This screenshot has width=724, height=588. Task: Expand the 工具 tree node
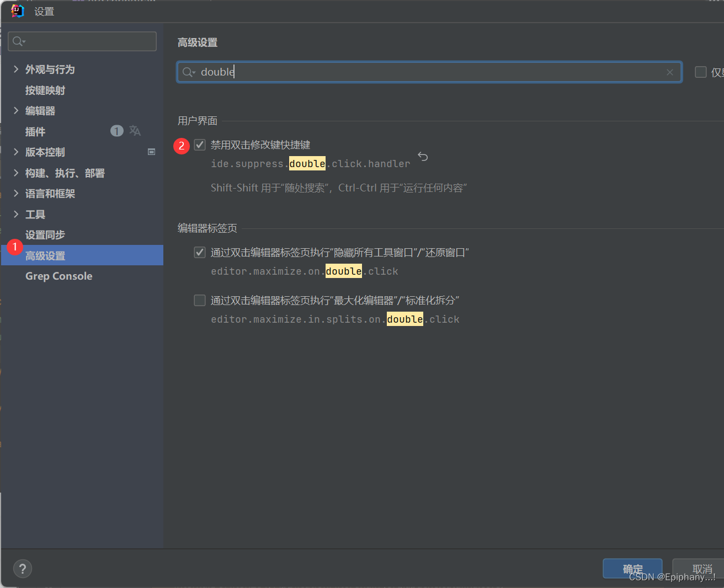(16, 214)
